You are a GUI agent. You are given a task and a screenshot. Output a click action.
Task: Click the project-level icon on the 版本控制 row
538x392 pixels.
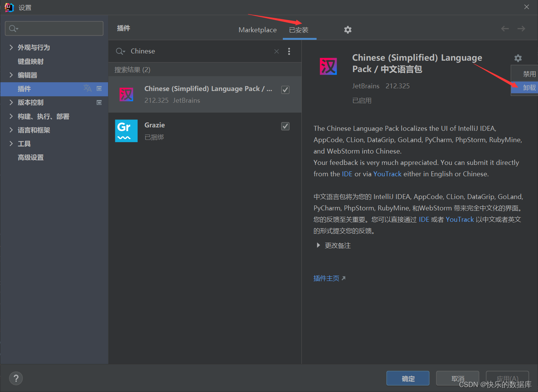point(99,102)
